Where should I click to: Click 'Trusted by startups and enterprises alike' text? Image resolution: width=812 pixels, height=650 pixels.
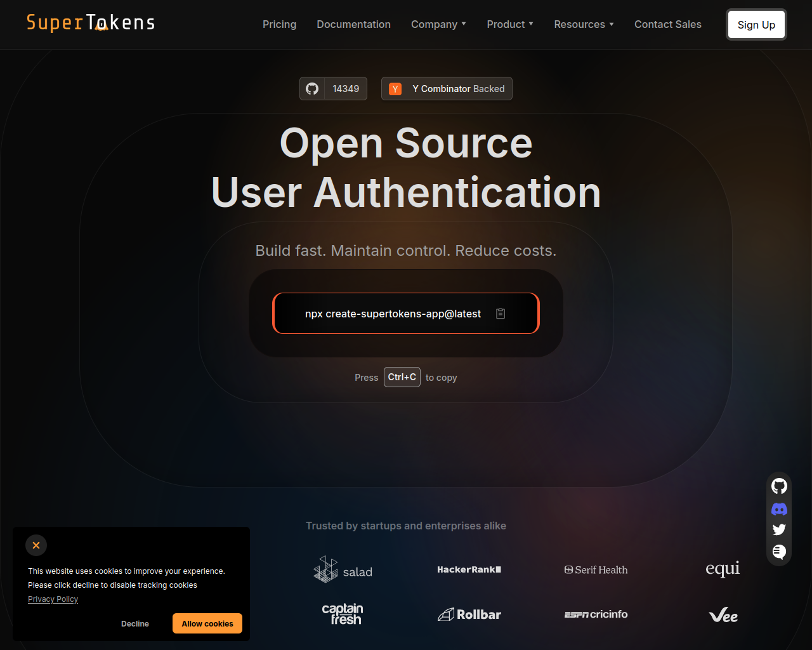[406, 526]
